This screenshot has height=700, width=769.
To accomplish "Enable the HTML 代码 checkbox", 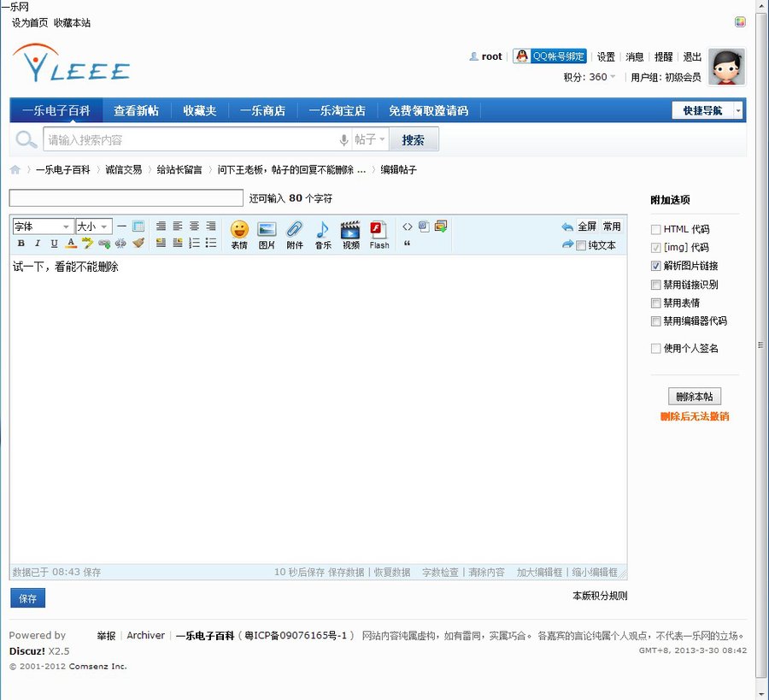I will pos(655,229).
